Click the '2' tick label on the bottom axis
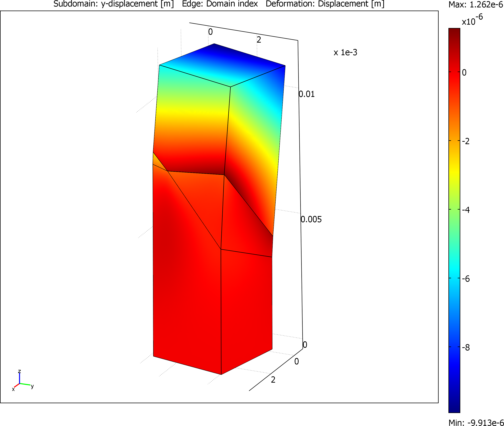Screen dimensions: 504x426 point(273,380)
